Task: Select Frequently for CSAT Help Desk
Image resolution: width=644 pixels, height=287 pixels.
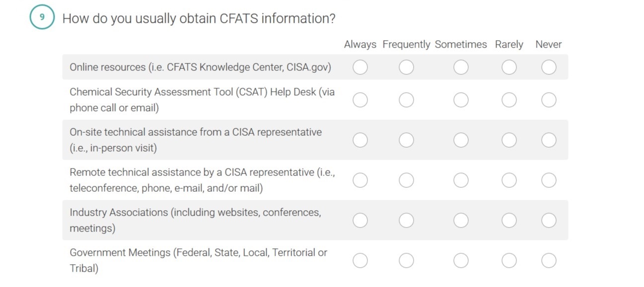Action: (406, 100)
